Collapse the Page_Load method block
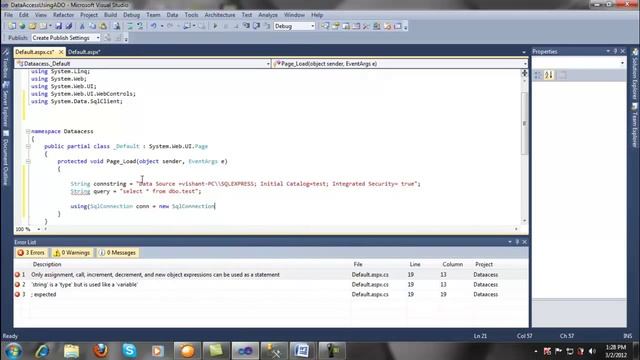 [28, 161]
